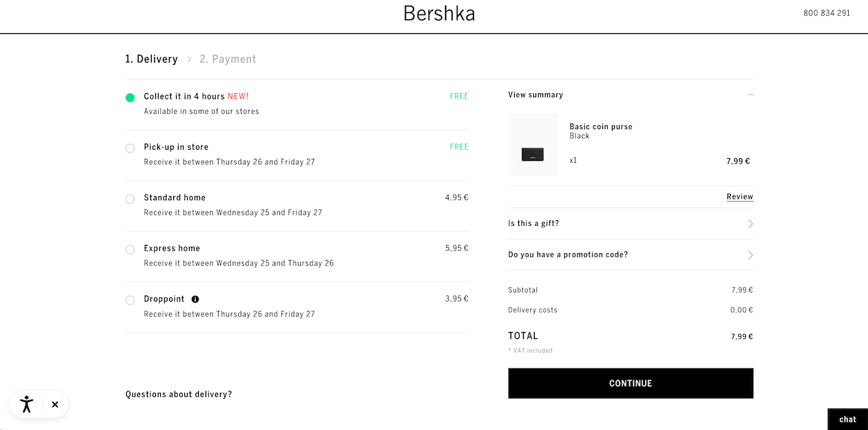Open the Review link for the order
Screen dimensions: 868x430
pos(740,197)
